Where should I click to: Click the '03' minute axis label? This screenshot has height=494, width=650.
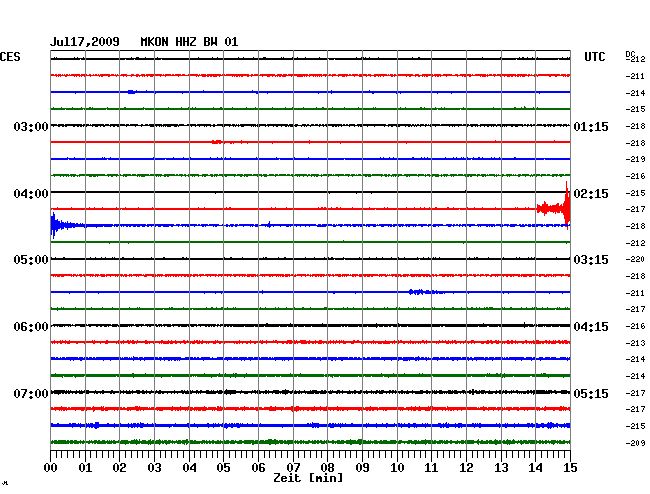[154, 467]
